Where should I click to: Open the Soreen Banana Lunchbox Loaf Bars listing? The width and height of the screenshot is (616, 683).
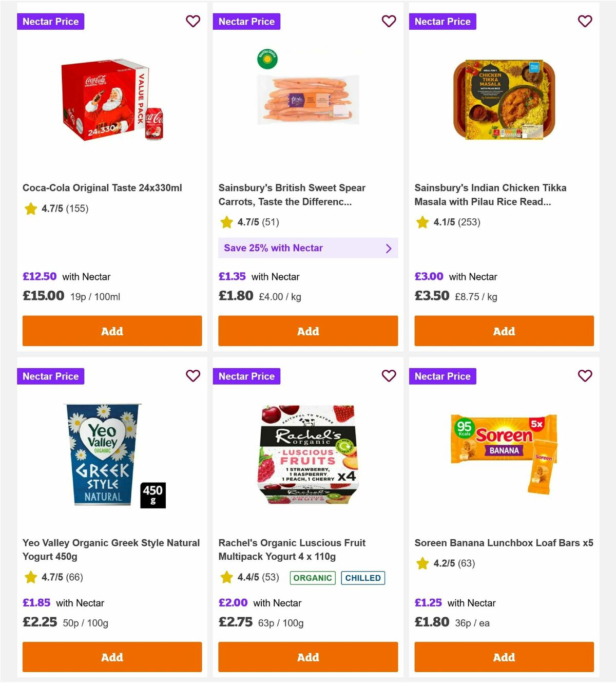pyautogui.click(x=504, y=542)
